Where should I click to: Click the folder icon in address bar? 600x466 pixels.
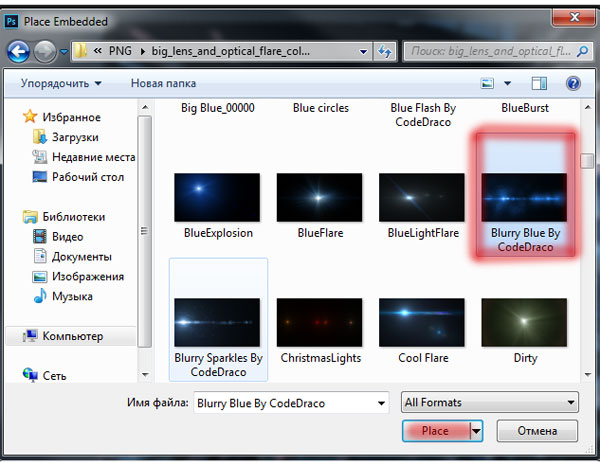[x=80, y=51]
